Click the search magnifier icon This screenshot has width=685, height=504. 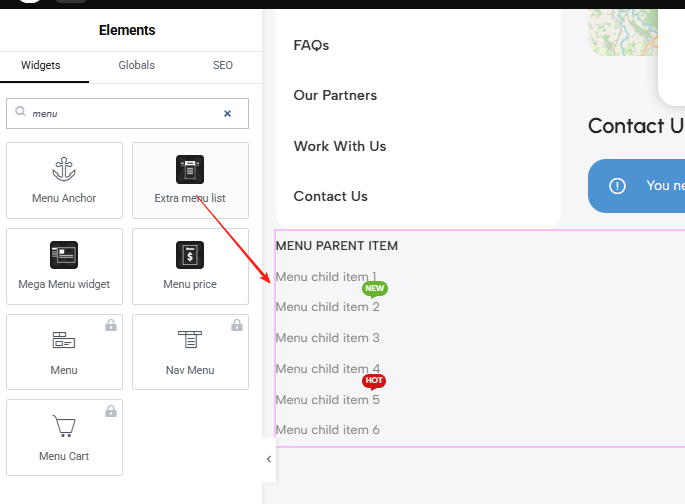coord(20,113)
